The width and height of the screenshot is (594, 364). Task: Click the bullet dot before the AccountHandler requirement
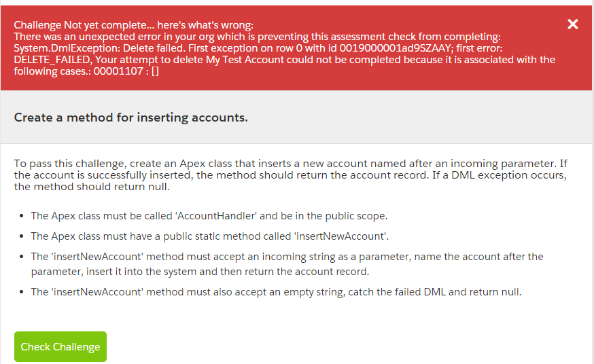pos(20,216)
